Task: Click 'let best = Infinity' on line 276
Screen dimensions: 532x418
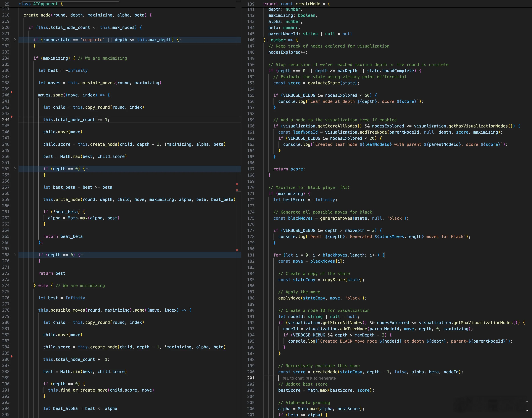Action: (62, 298)
